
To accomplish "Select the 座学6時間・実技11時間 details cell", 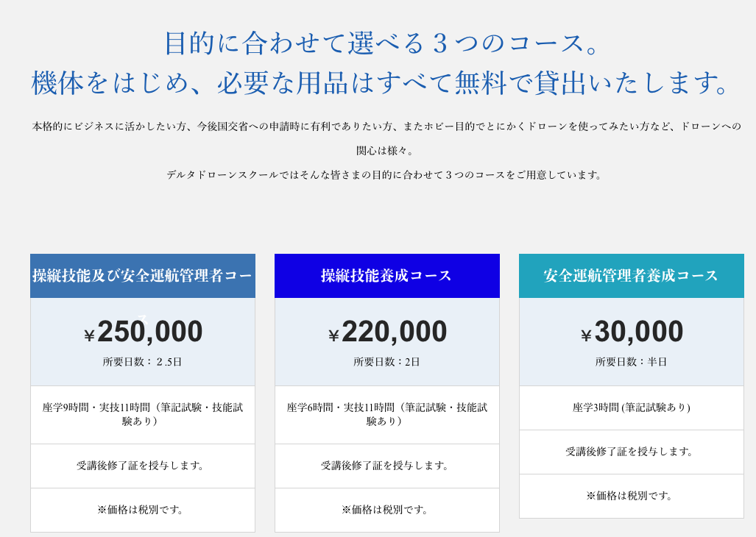I will 386,414.
